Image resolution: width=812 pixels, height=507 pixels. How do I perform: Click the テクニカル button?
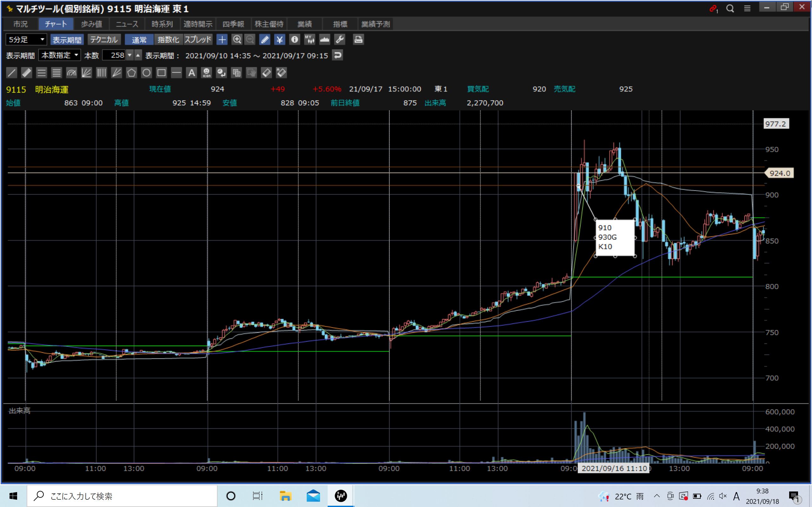pos(104,40)
